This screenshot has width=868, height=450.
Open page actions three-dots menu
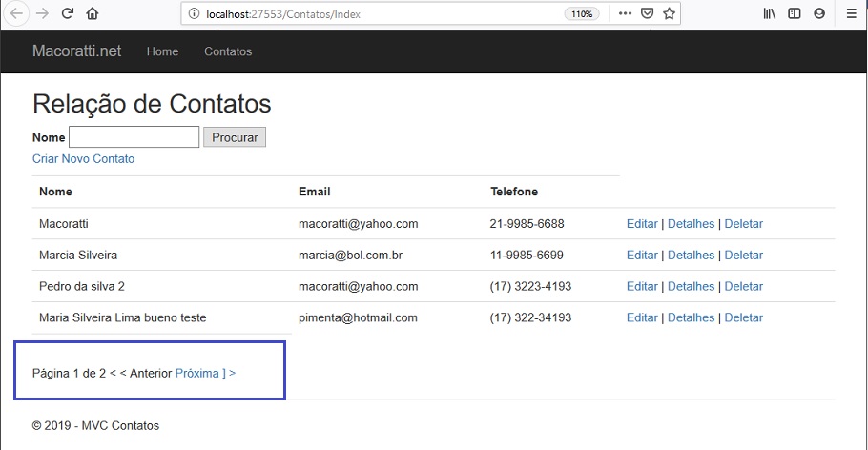pyautogui.click(x=625, y=14)
